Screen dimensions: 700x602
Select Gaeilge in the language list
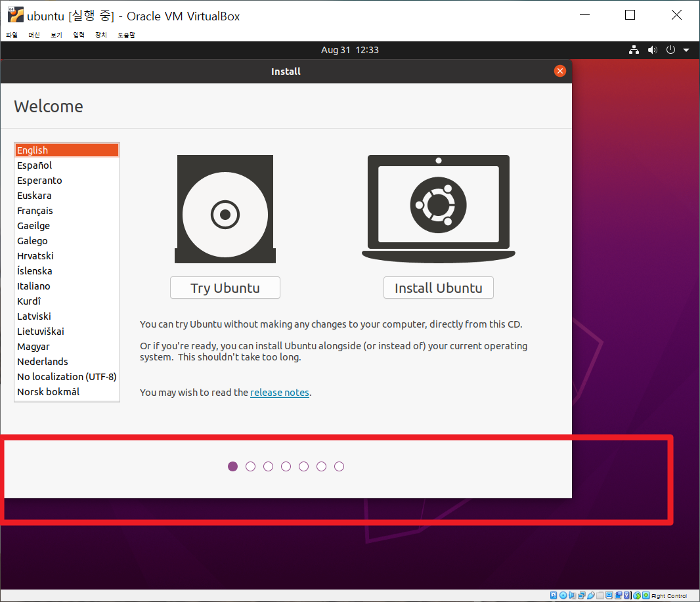67,226
